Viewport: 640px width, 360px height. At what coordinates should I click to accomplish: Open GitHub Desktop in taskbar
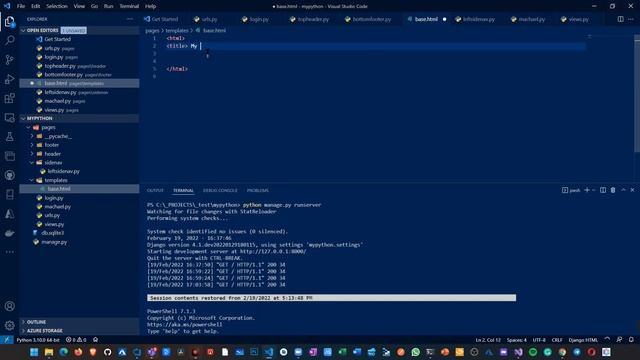point(107,352)
